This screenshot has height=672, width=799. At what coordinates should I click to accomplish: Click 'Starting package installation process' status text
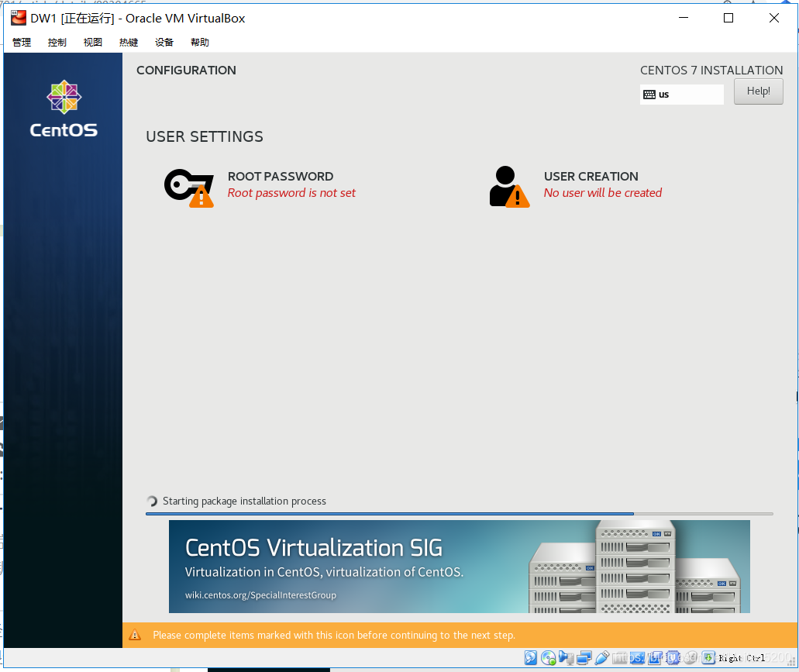click(244, 501)
